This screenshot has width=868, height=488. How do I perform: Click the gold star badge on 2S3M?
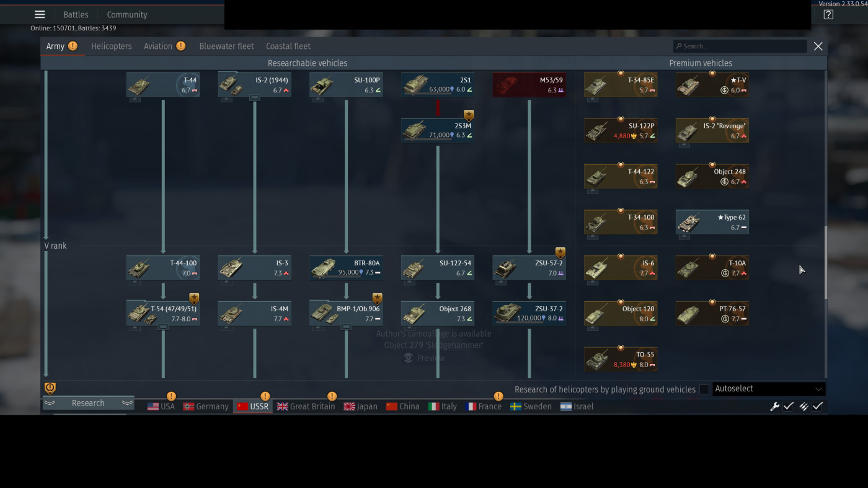coord(469,115)
